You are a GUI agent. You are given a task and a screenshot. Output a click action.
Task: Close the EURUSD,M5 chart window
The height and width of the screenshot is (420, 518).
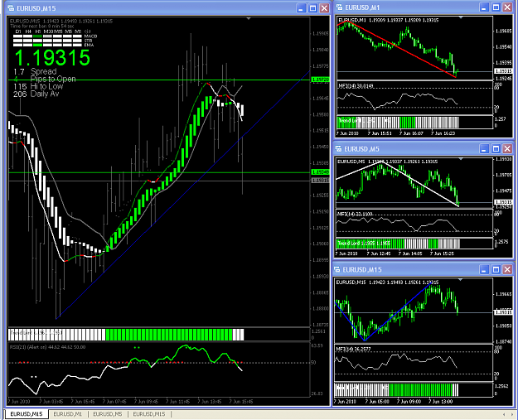click(x=508, y=149)
